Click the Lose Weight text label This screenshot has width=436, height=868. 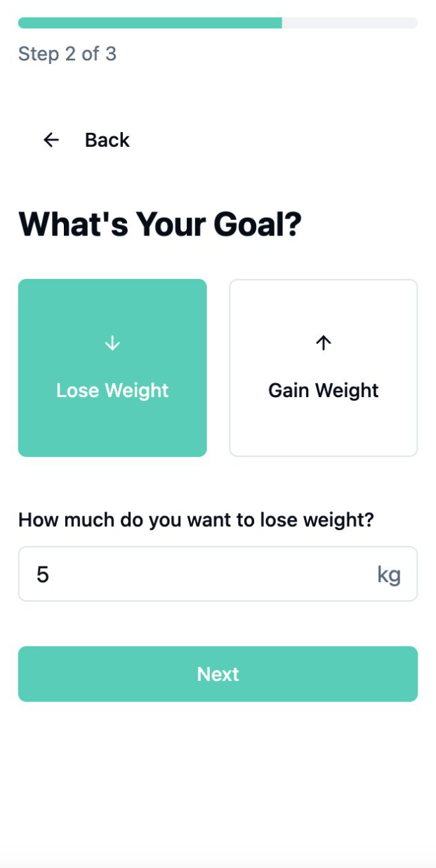112,390
